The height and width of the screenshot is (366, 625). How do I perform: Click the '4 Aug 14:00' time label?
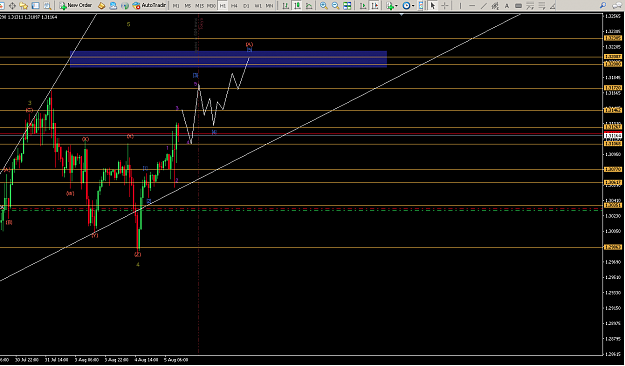click(146, 359)
